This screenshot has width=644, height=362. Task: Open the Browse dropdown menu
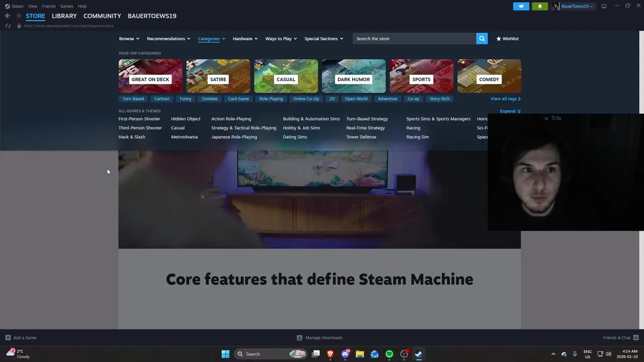pyautogui.click(x=129, y=39)
